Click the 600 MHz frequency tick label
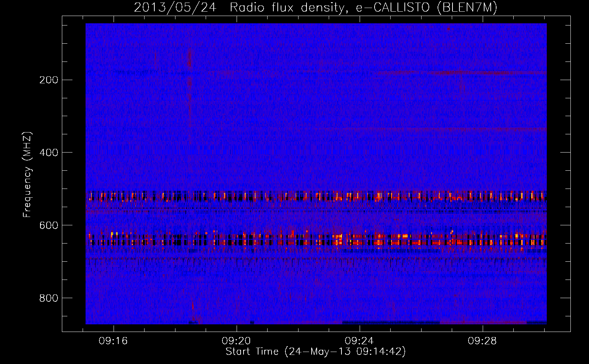The height and width of the screenshot is (364, 589). pyautogui.click(x=49, y=225)
